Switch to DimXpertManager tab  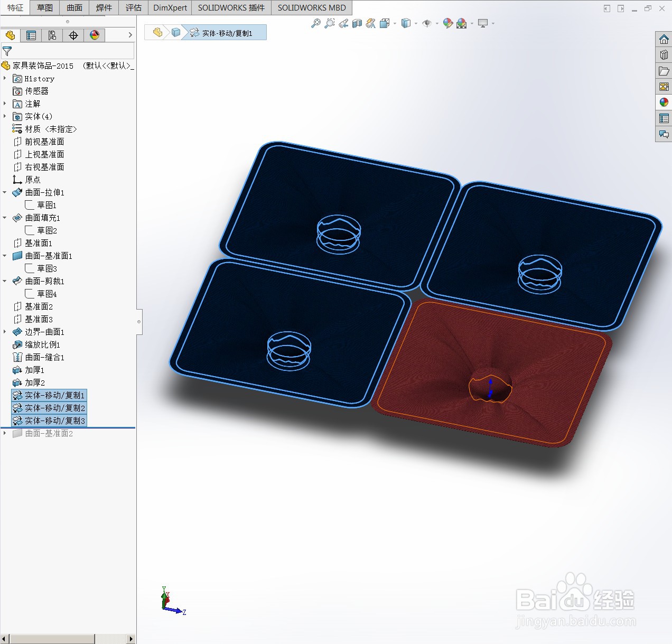[x=73, y=35]
